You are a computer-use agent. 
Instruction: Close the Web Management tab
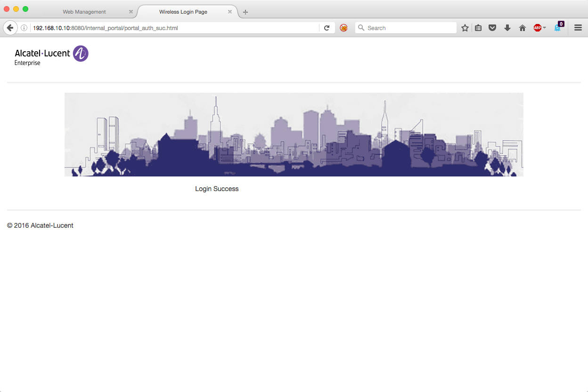click(x=131, y=12)
